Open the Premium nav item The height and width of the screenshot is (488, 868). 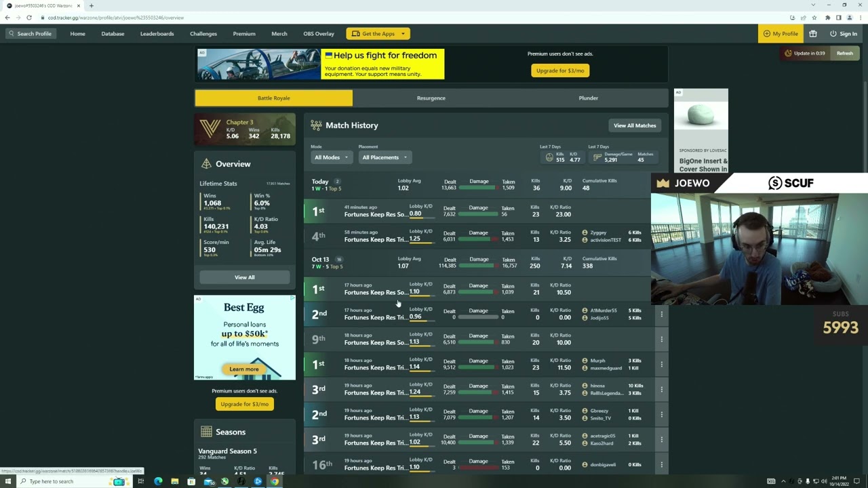point(244,34)
